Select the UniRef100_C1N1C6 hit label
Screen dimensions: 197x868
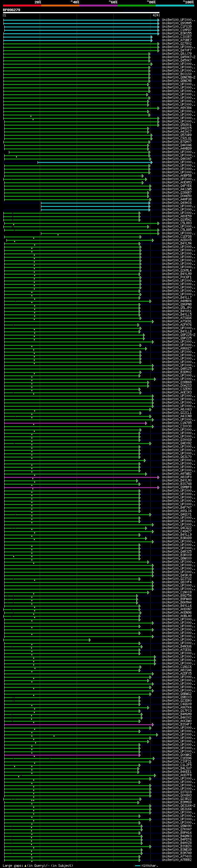tap(177, 667)
